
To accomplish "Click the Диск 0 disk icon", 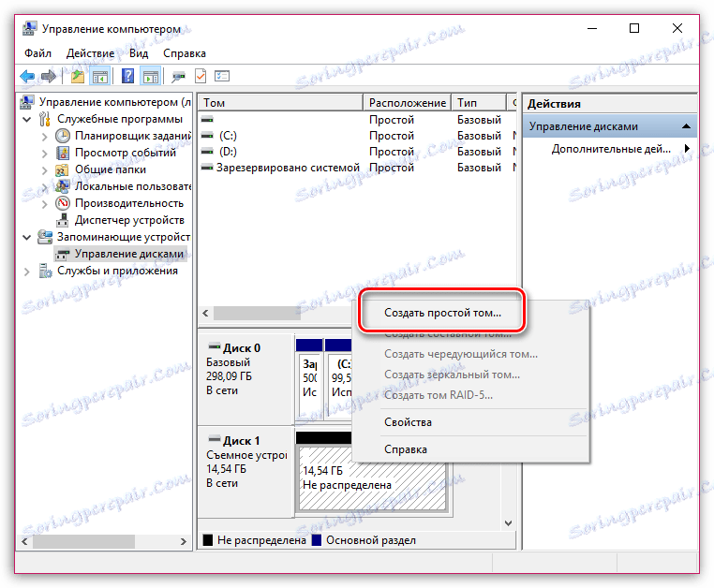I will click(215, 346).
